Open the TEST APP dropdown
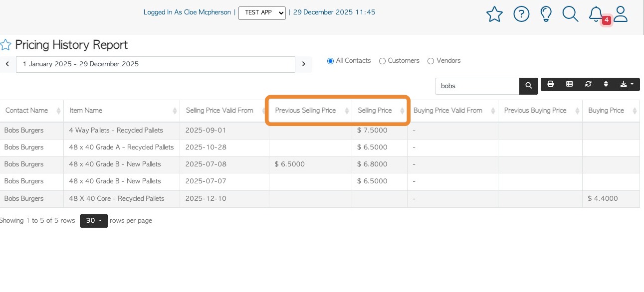The width and height of the screenshot is (644, 292). coord(262,13)
